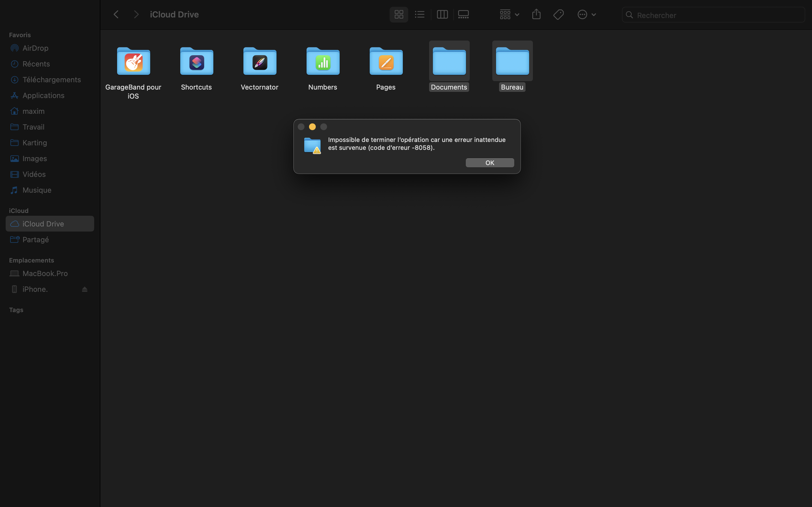Switch to icon view mode
The height and width of the screenshot is (507, 812).
pos(399,14)
